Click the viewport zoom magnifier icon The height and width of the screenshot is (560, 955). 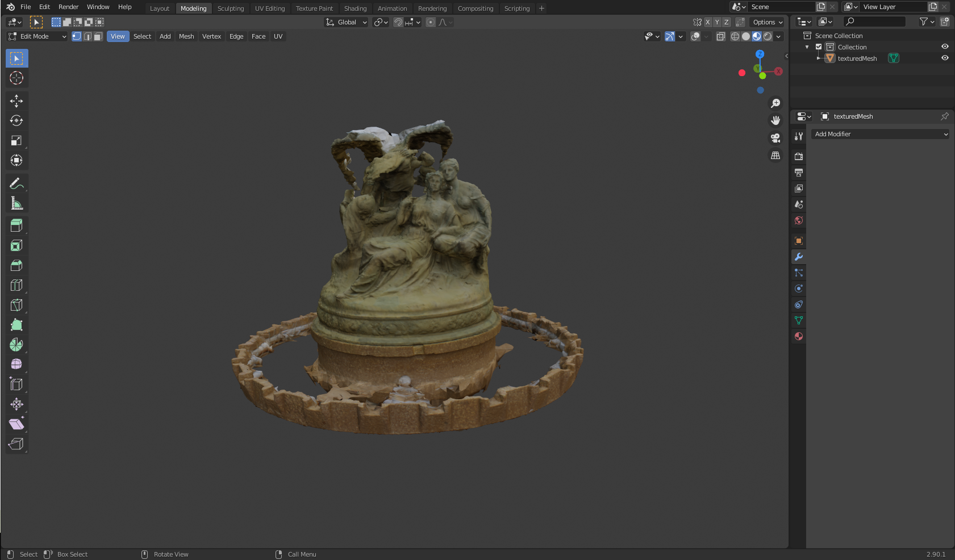tap(775, 103)
